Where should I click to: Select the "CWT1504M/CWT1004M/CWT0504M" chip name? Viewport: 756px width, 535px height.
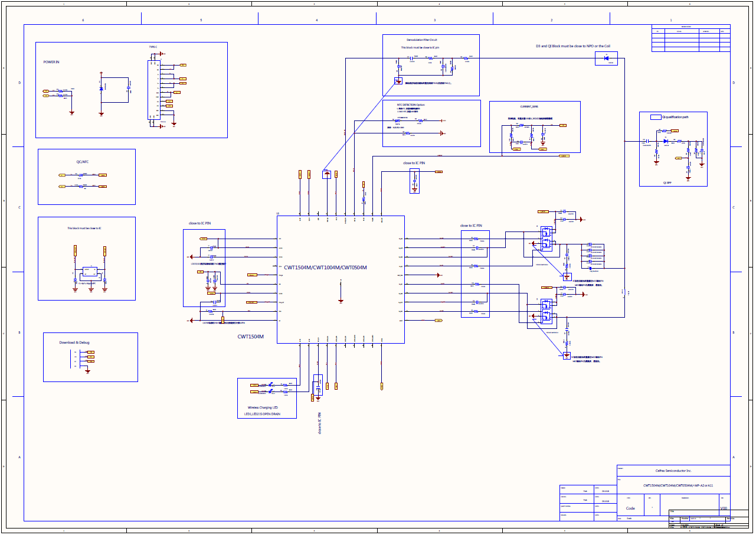(x=325, y=267)
